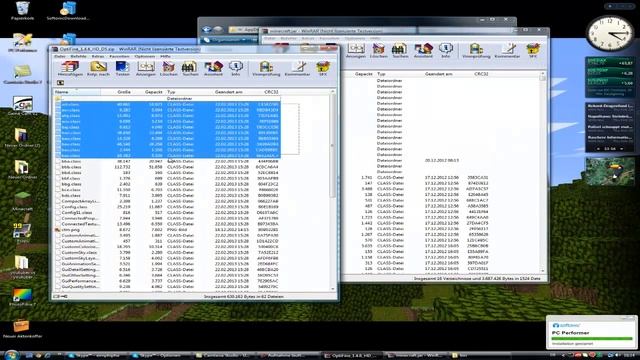
Task: Click the Windows Start orb
Action: [11, 355]
